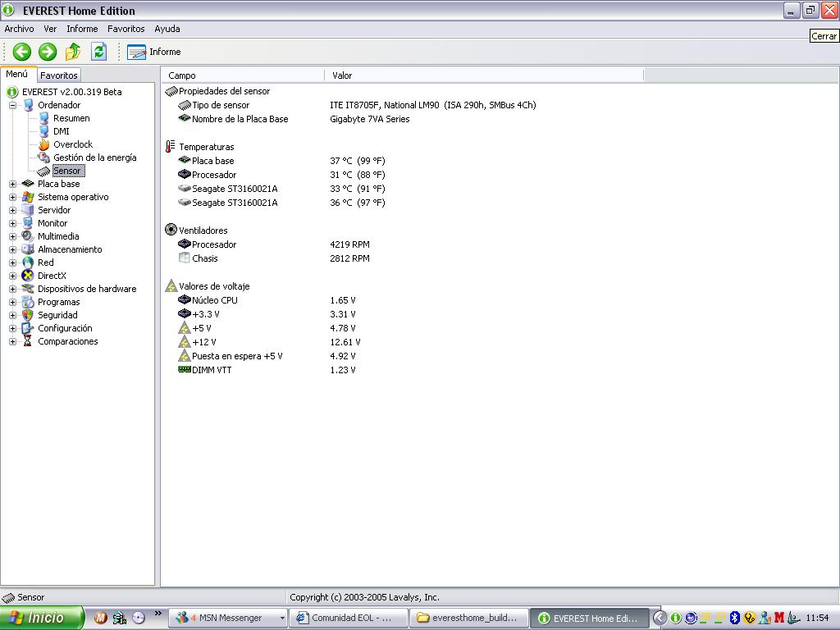Screen dimensions: 840x630
Task: Click the DirectX icon in the tree
Action: point(28,276)
